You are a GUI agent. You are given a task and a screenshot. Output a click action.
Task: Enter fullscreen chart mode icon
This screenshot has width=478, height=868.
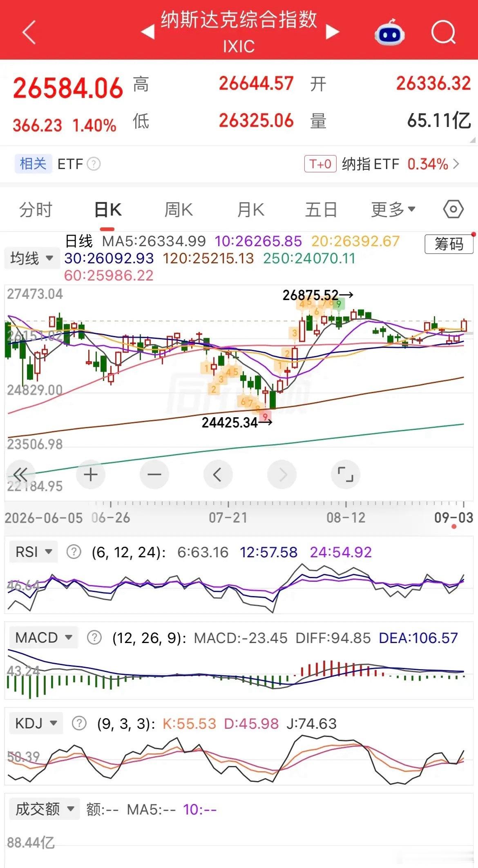(346, 474)
